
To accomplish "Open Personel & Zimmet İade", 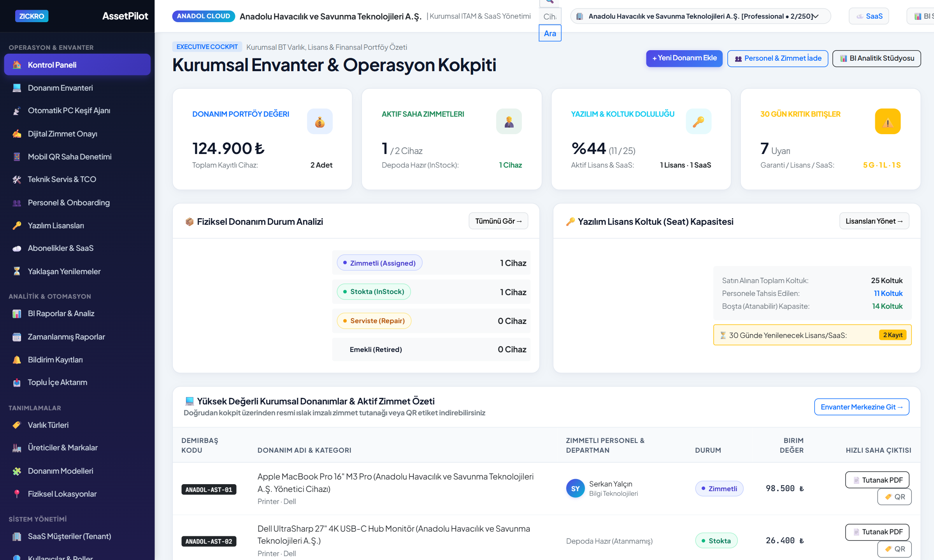I will (x=778, y=58).
